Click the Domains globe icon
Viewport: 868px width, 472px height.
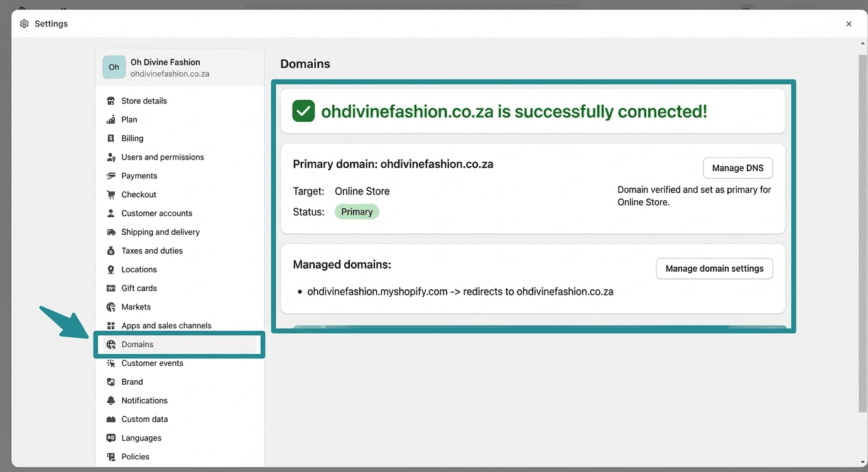point(111,345)
